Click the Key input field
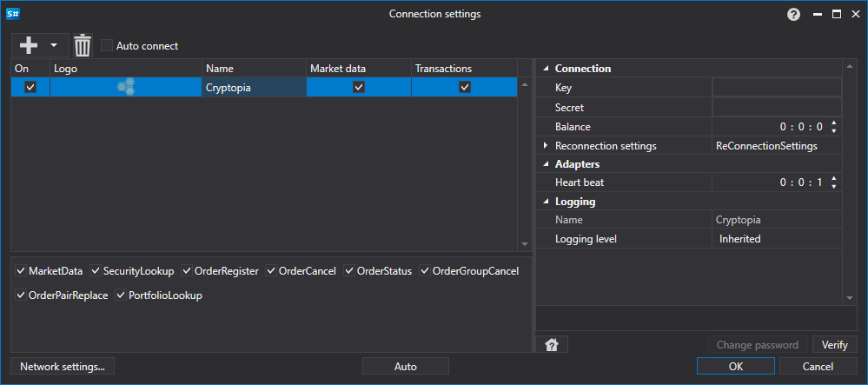The height and width of the screenshot is (385, 868). [x=778, y=87]
